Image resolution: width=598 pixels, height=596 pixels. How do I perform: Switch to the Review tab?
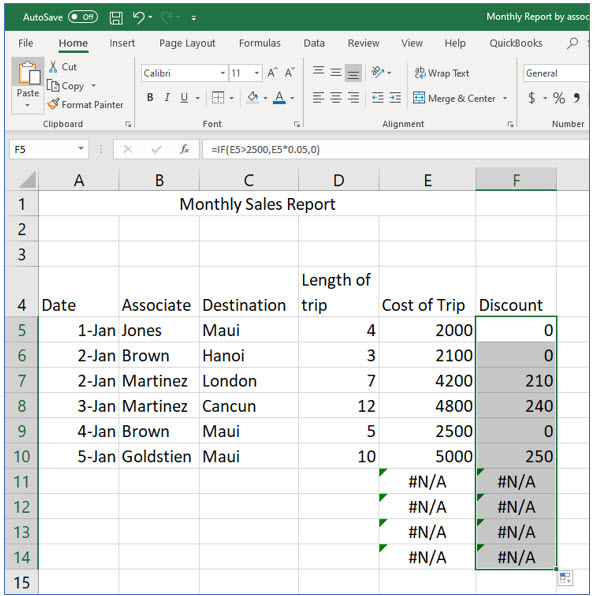pos(363,43)
